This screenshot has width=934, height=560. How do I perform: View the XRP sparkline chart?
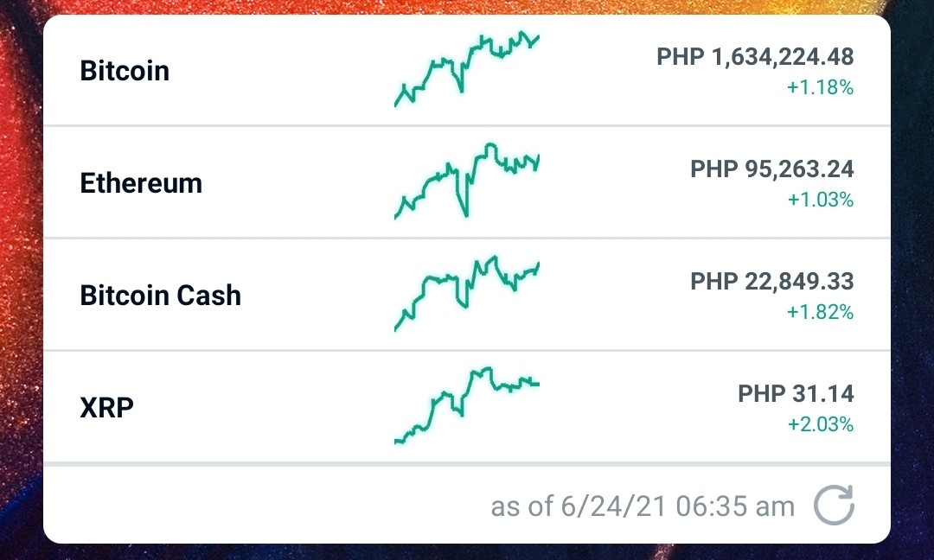tap(466, 406)
